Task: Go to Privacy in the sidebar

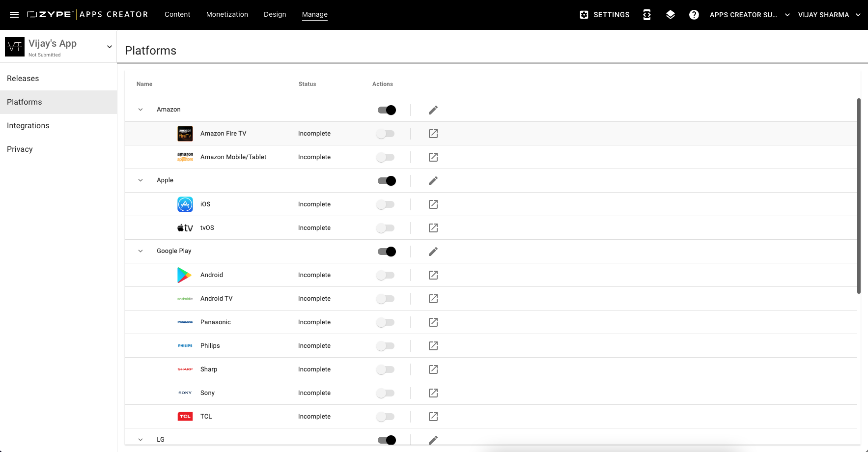Action: pos(58,149)
